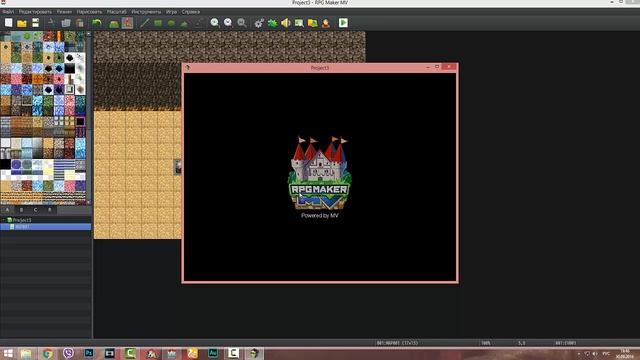Collapse the Project3 tree node
Image resolution: width=640 pixels, height=360 pixels.
coord(4,220)
